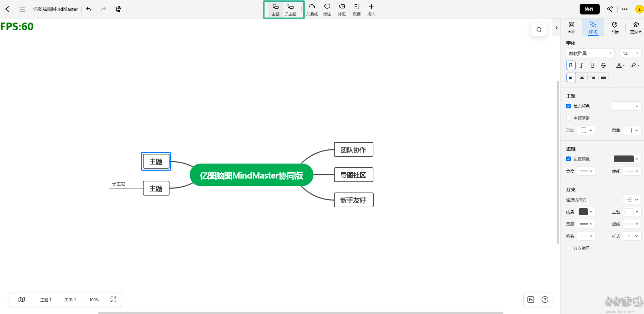The height and width of the screenshot is (314, 644).
Task: Enable the 分支编号 branch numbering checkbox
Action: click(x=569, y=248)
